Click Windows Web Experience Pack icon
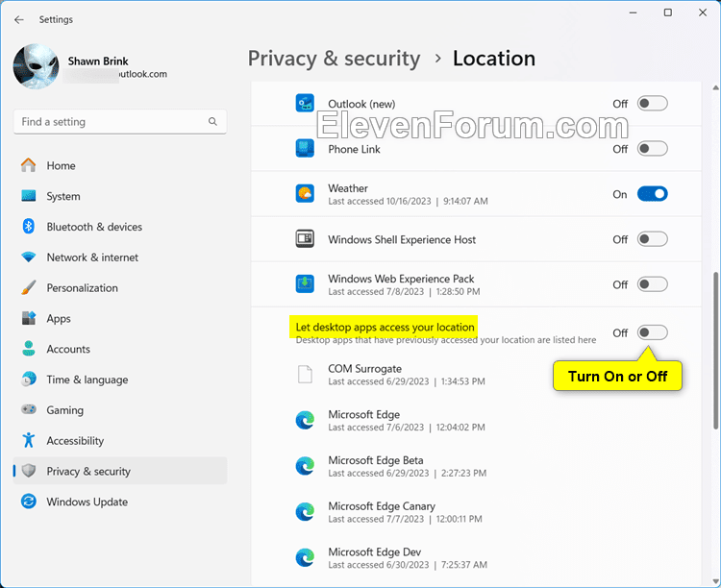The image size is (721, 588). pos(305,284)
